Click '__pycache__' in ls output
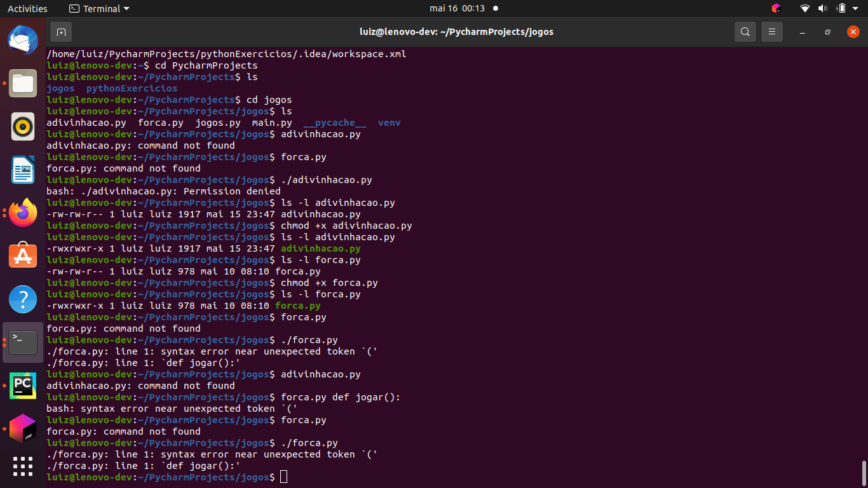The image size is (868, 488). point(335,123)
